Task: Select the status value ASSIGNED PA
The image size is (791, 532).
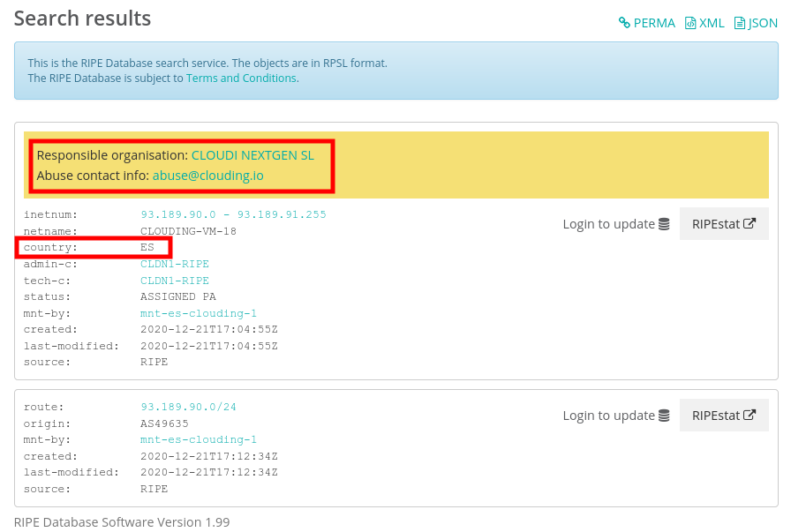Action: click(178, 296)
